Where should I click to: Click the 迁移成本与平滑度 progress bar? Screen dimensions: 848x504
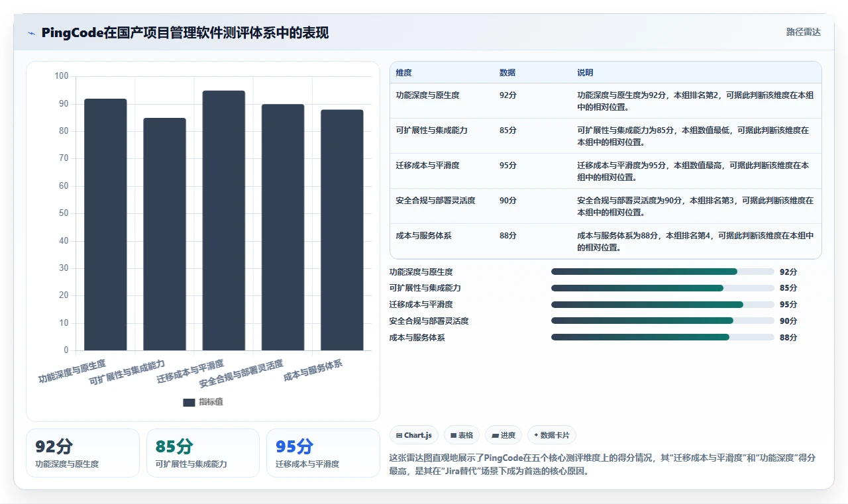click(662, 305)
